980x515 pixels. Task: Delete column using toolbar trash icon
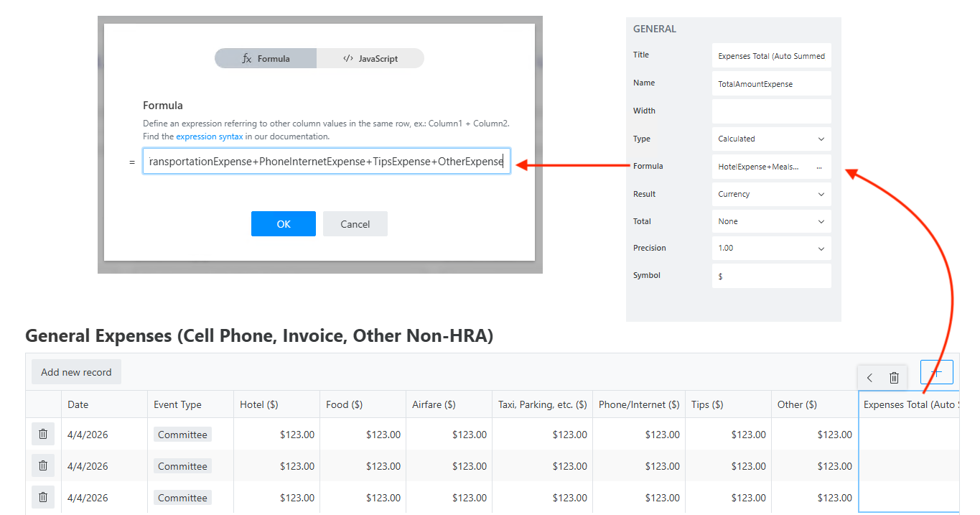894,378
